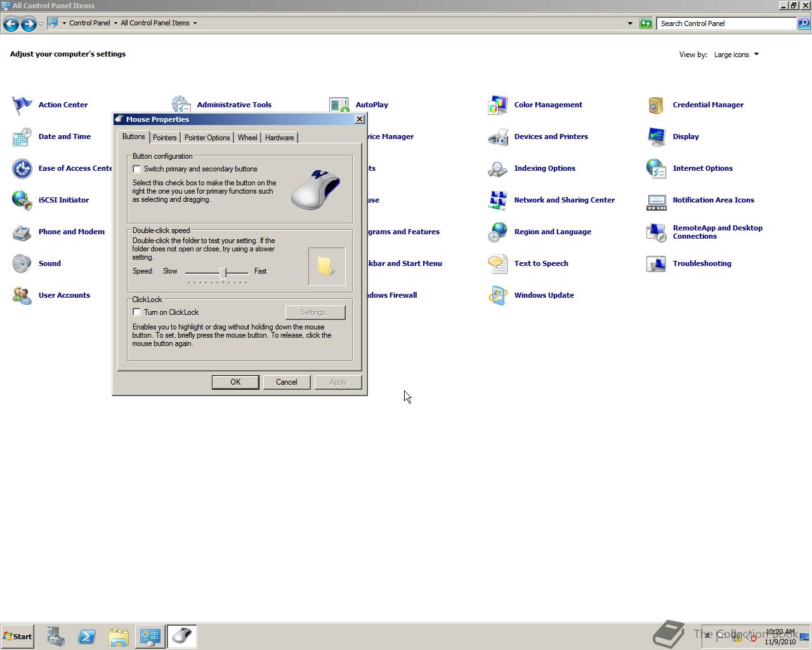Open the RemoteApp and Desktop Connections icon
Screen dimensions: 812x650
click(x=657, y=232)
